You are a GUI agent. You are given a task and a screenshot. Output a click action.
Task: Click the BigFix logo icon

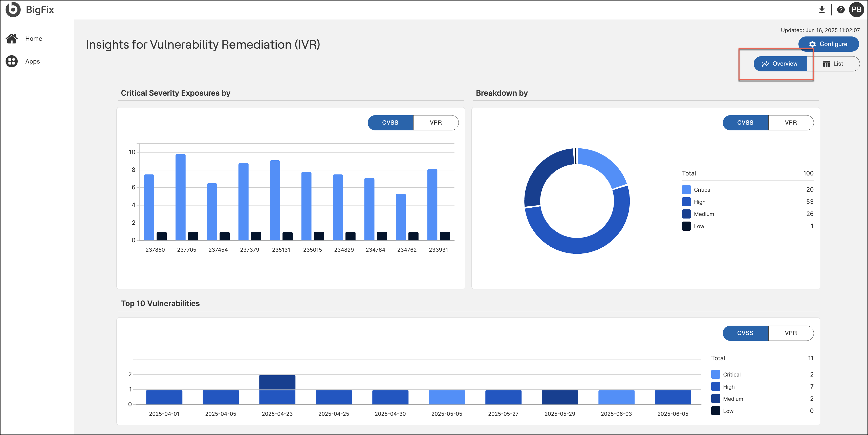pyautogui.click(x=13, y=9)
